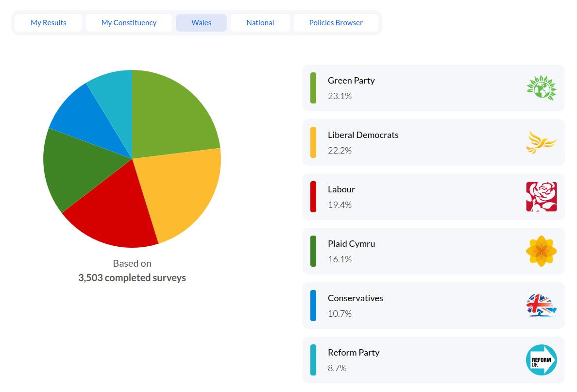Image resolution: width=577 pixels, height=392 pixels.
Task: Open the National tab
Action: (x=260, y=23)
